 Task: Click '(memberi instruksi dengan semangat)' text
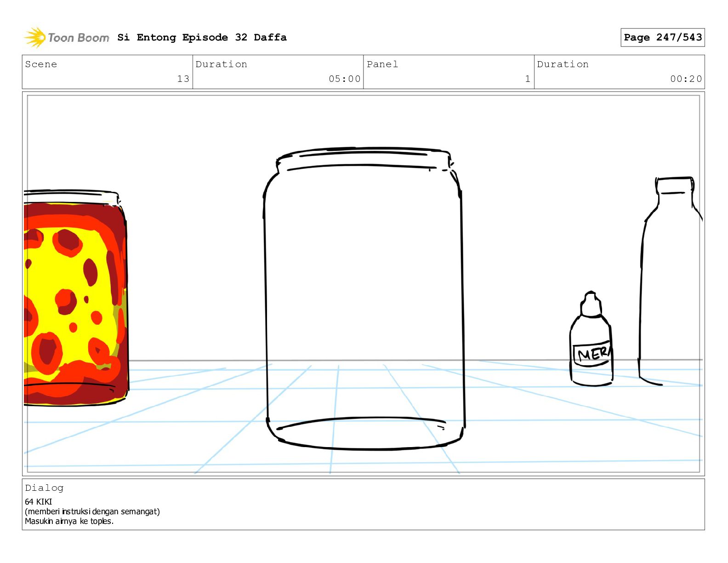pos(92,511)
